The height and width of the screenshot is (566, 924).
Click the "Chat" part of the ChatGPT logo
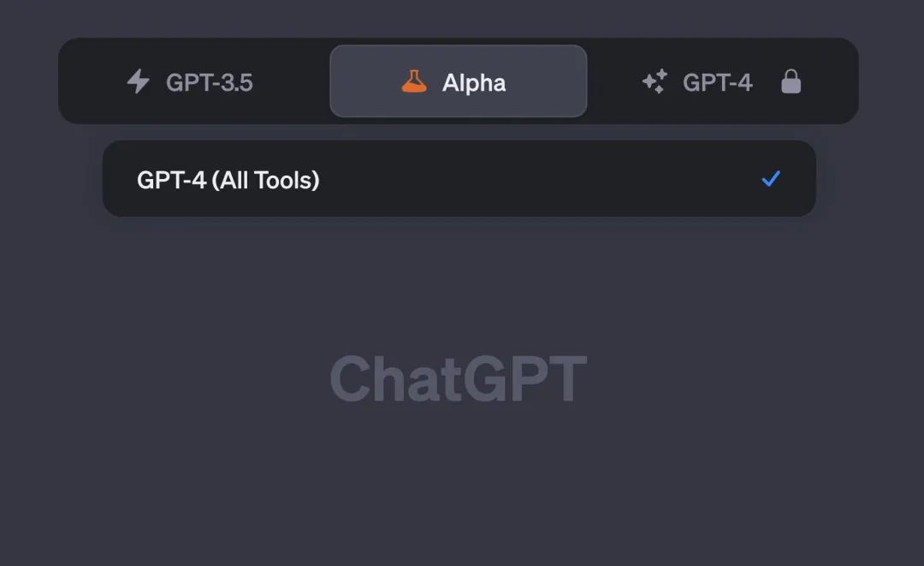click(x=383, y=378)
